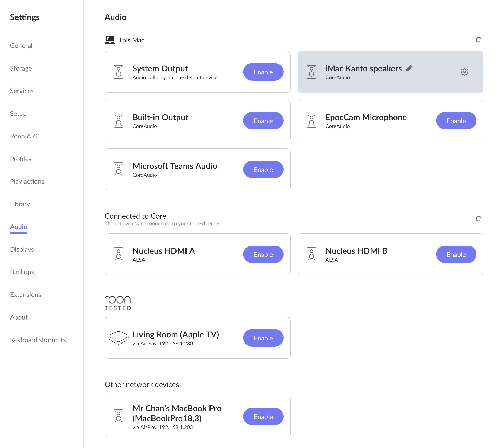Click the System Output speaker icon
This screenshot has height=448, width=500.
[119, 72]
